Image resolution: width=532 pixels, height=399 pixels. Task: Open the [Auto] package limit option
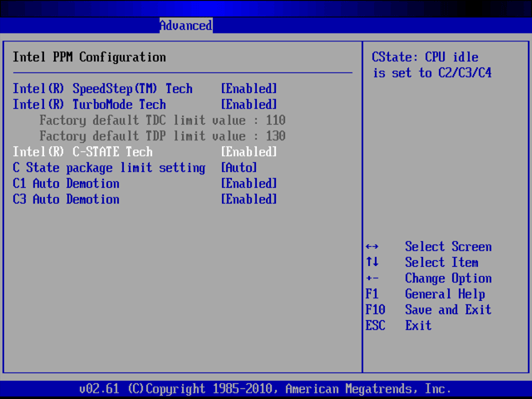pos(239,168)
